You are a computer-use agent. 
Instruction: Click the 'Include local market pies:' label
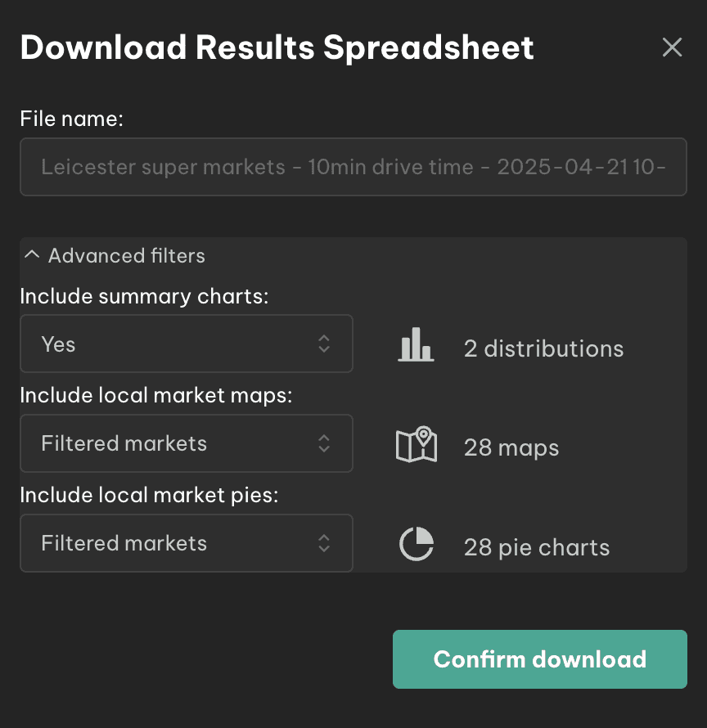pos(149,496)
